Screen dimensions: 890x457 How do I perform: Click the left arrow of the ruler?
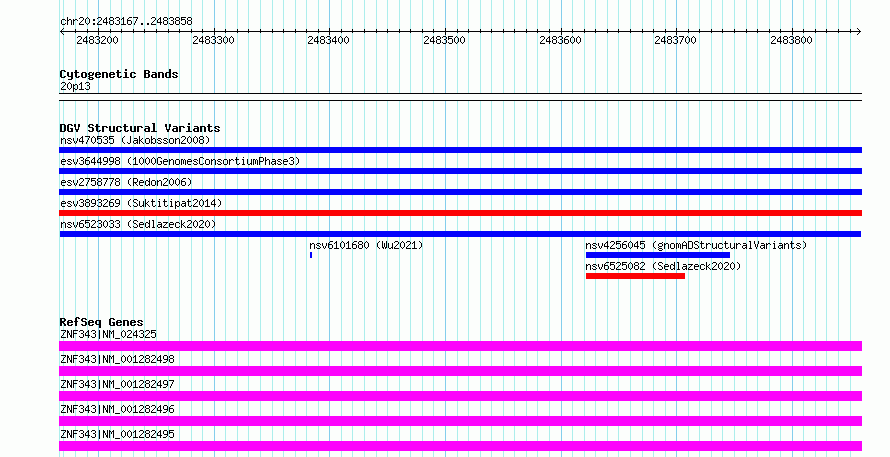pyautogui.click(x=62, y=32)
